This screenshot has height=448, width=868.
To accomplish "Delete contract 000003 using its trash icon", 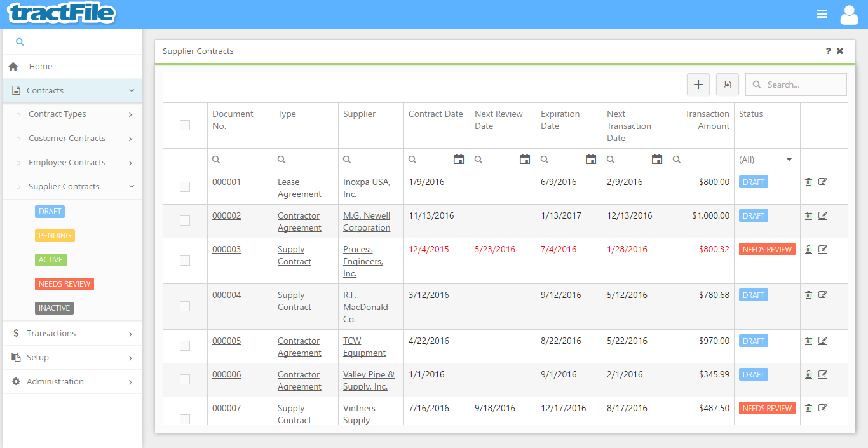I will click(x=808, y=249).
